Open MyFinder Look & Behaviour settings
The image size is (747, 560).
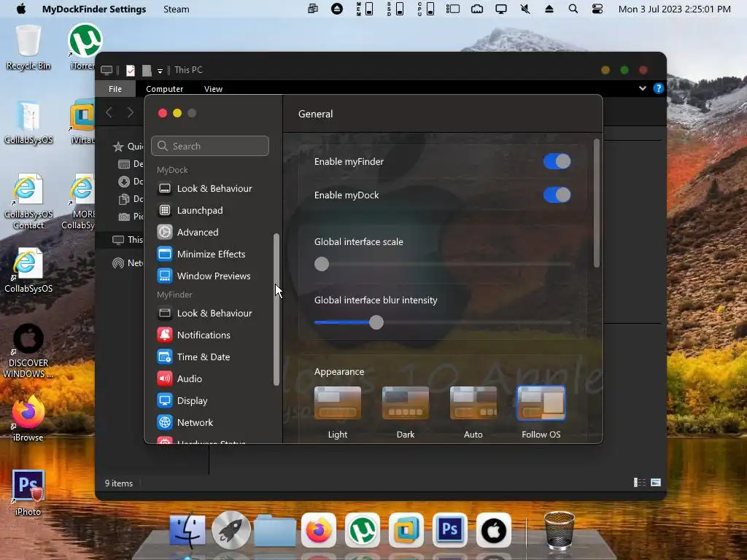(x=205, y=314)
